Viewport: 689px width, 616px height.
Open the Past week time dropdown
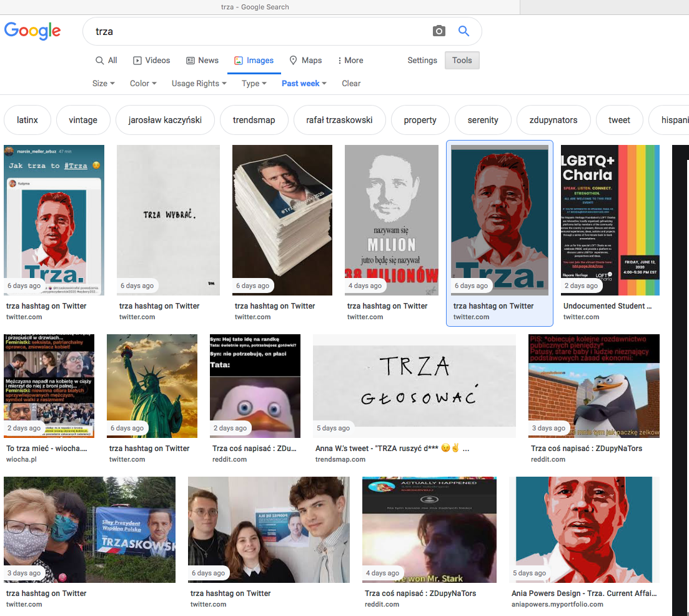304,84
